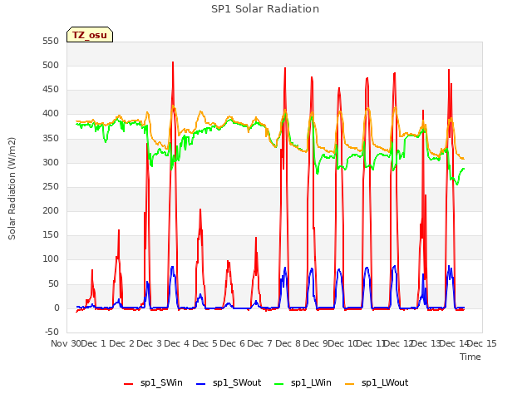Click the 200 y-axis tick label
The width and height of the screenshot is (532, 399).
pyautogui.click(x=51, y=210)
